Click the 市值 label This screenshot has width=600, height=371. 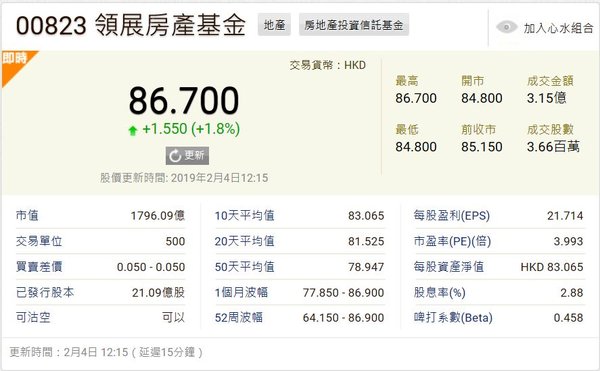tap(27, 215)
